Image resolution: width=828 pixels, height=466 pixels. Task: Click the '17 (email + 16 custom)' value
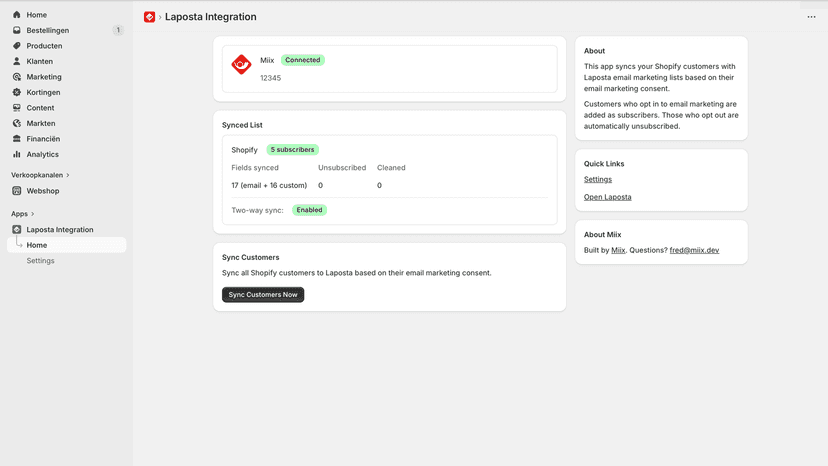click(269, 185)
